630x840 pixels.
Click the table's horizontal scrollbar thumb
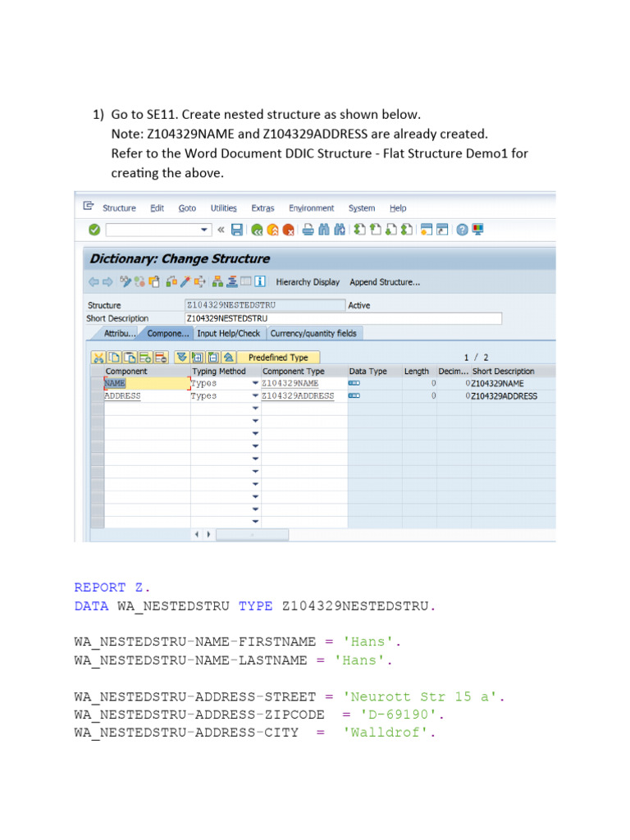[250, 534]
